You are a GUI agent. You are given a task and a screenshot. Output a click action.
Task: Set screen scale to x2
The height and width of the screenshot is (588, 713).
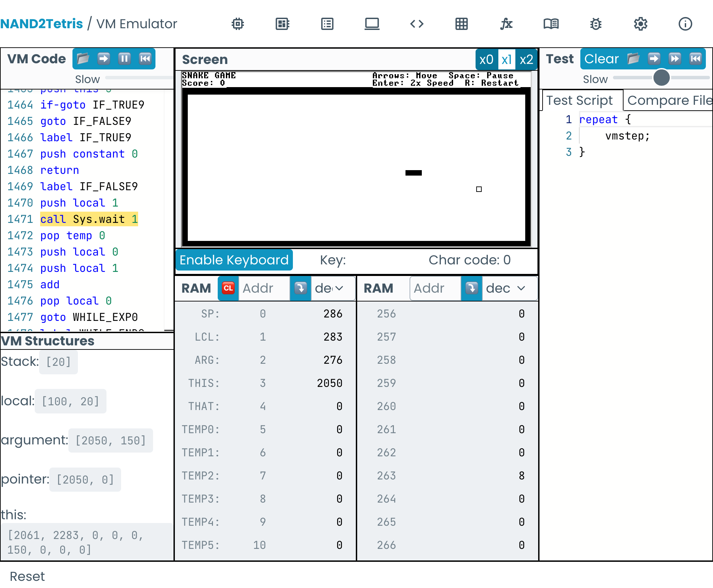(x=526, y=60)
